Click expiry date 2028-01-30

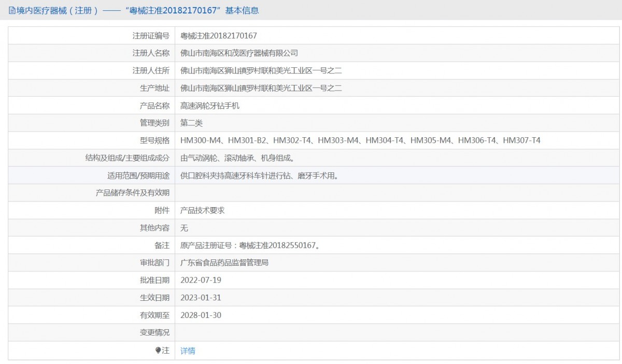tap(201, 315)
